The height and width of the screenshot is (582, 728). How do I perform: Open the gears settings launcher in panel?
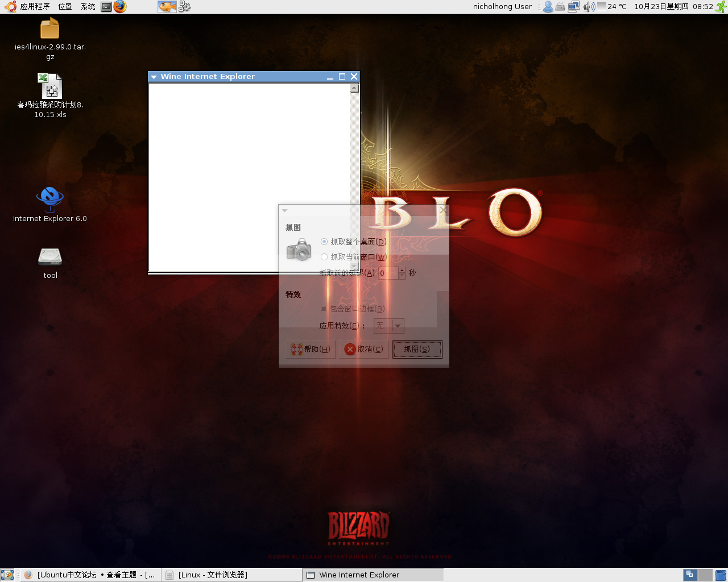(184, 7)
